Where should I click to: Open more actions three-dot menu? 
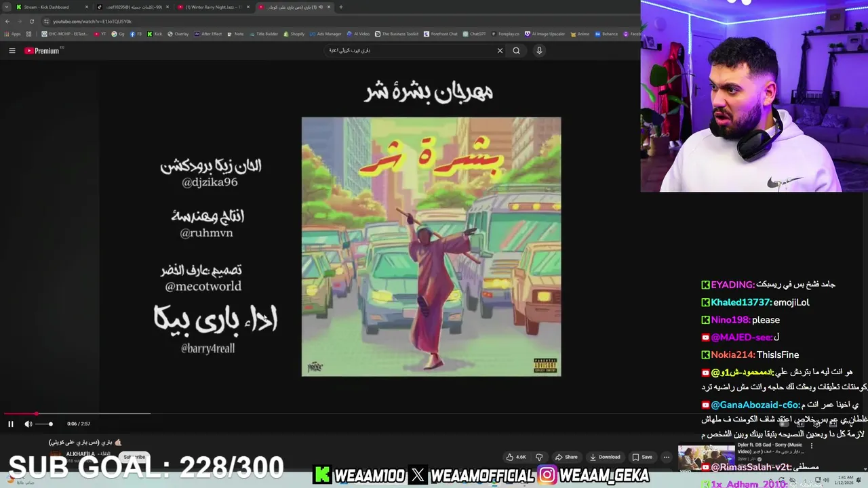[x=666, y=457]
